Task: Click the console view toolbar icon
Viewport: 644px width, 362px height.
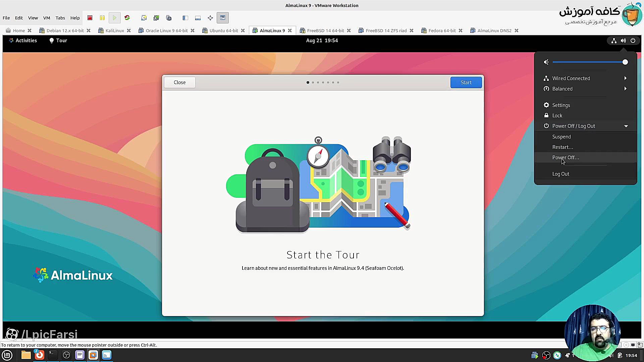Action: pos(223,18)
